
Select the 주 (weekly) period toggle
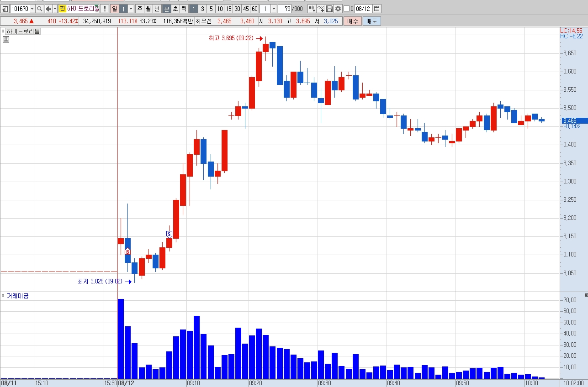point(139,9)
